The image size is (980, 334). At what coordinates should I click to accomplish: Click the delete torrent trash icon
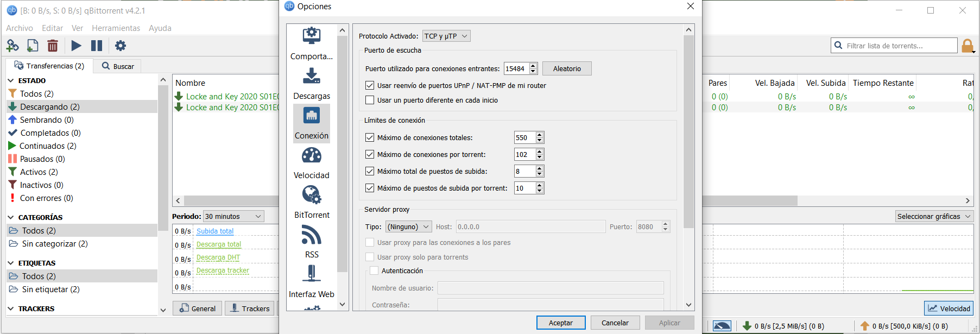point(53,46)
